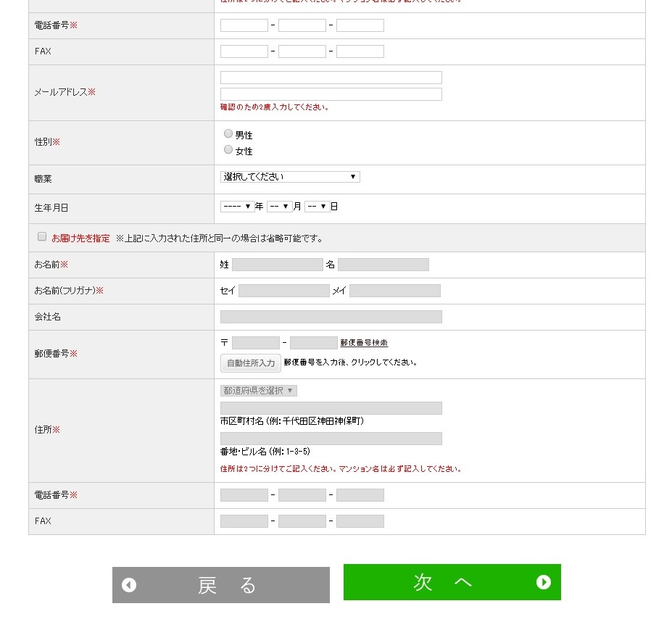Click the email confirmation input field
The image size is (672, 622).
point(331,94)
